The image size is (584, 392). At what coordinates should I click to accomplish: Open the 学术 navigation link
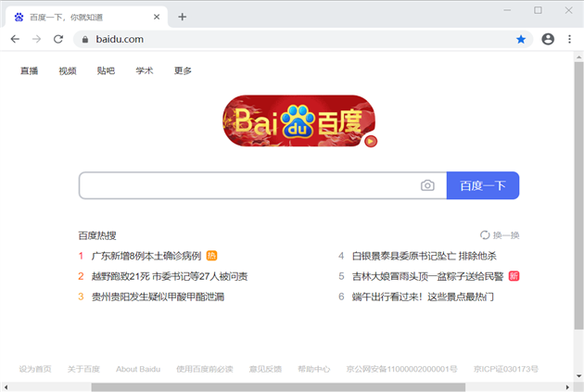click(144, 70)
